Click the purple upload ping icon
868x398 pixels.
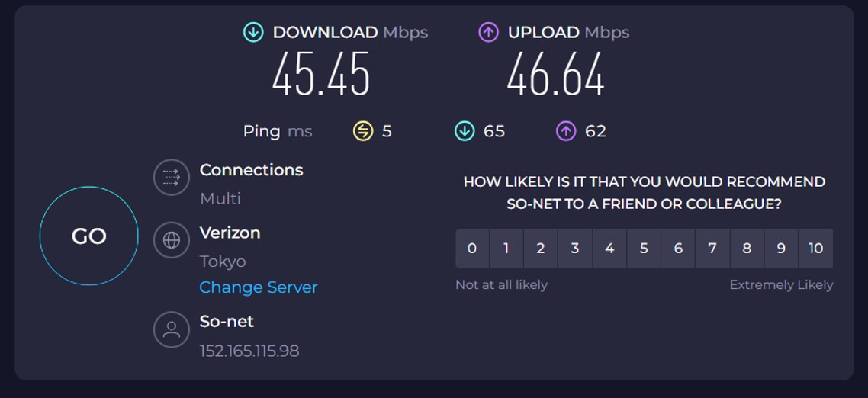point(566,131)
